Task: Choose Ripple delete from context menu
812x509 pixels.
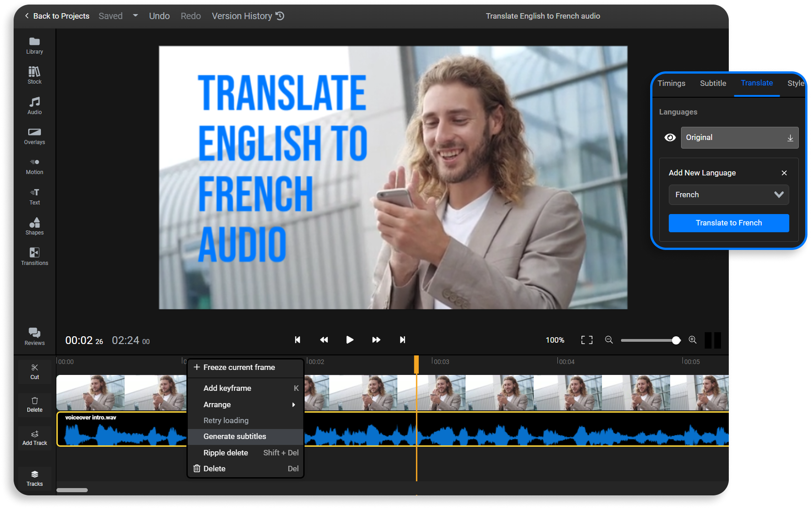Action: coord(246,453)
